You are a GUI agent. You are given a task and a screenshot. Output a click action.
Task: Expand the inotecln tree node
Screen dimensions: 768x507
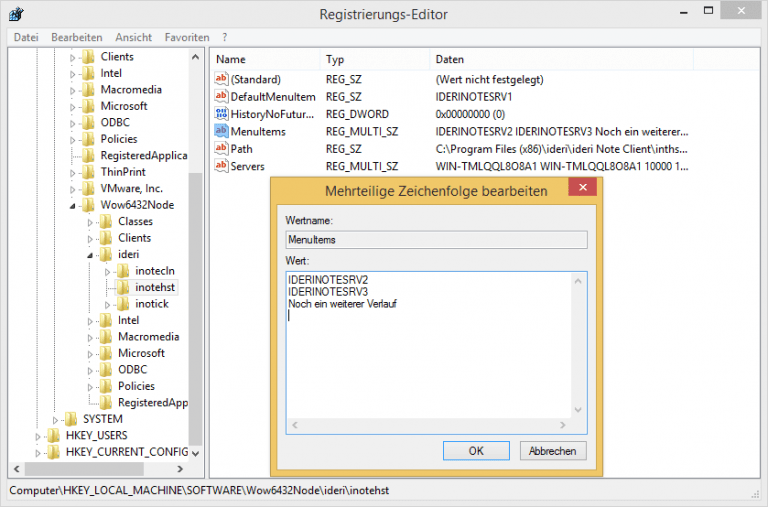[107, 272]
